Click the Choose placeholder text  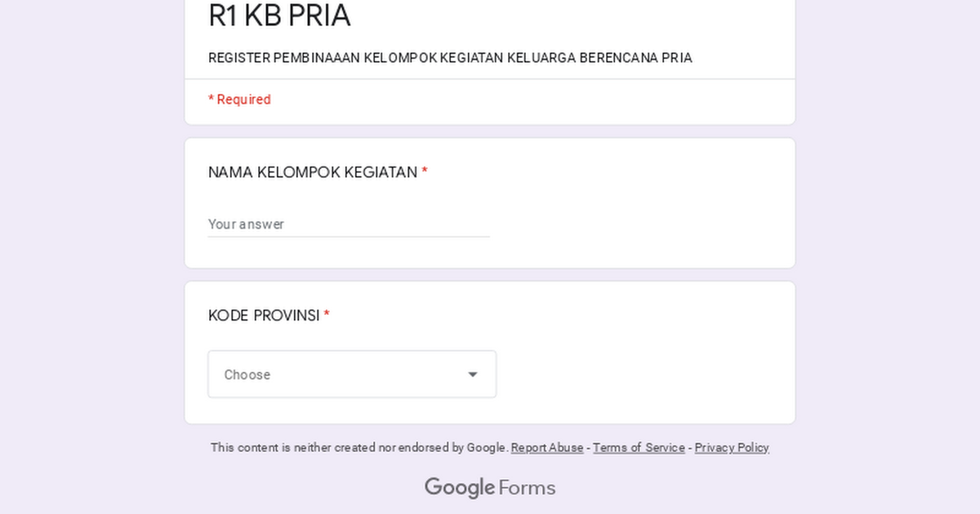pyautogui.click(x=247, y=374)
